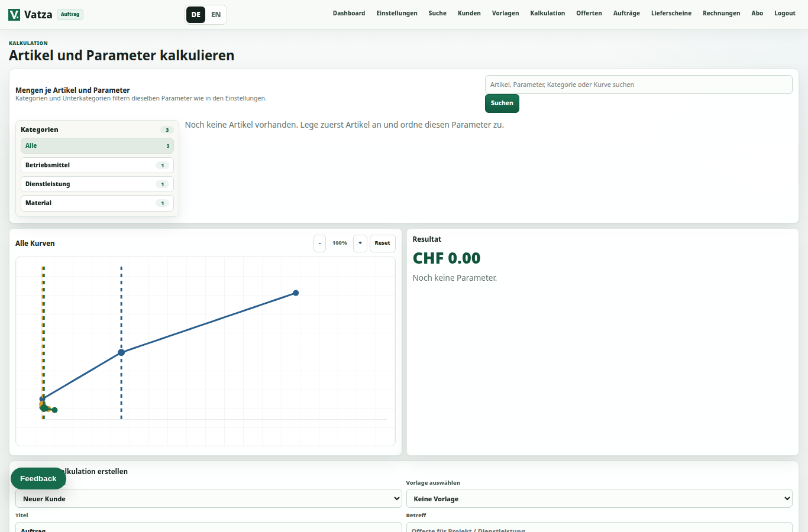Click the 'Alle Kurven' heading
Screen dimensions: 808x532
[x=35, y=243]
